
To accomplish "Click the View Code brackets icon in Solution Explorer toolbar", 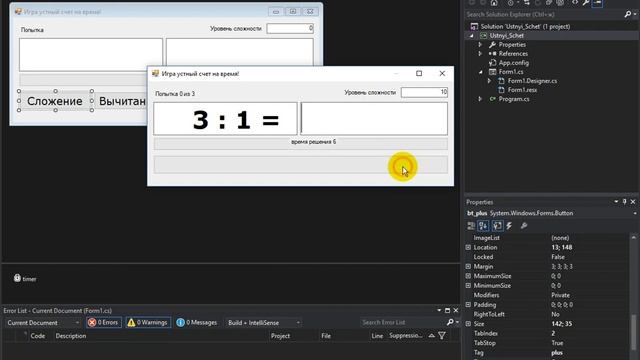I will tap(575, 3).
